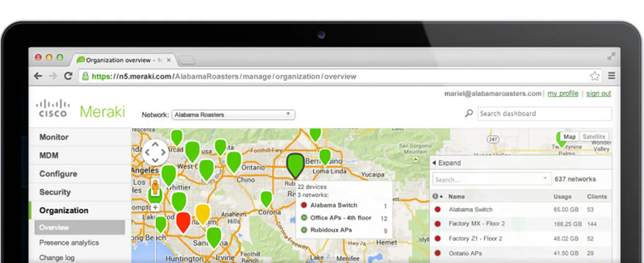Open Presence analytics page
The height and width of the screenshot is (263, 644).
[69, 243]
